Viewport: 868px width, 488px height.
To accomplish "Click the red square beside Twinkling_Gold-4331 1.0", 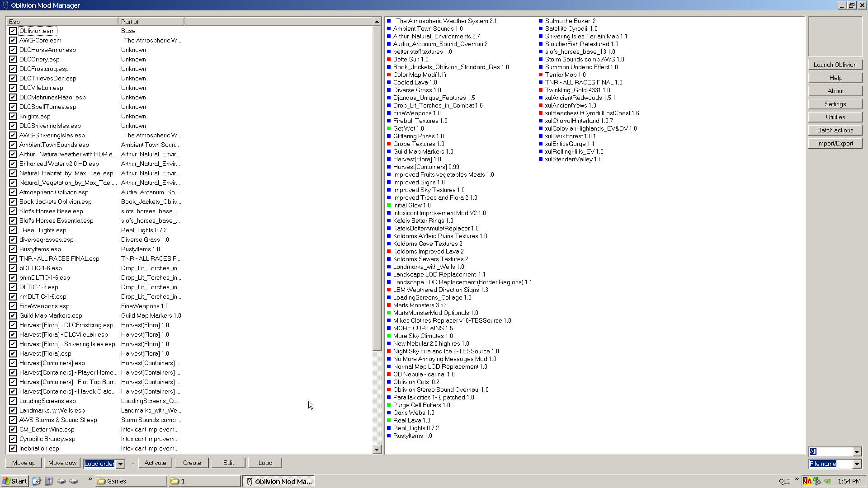I will (541, 90).
